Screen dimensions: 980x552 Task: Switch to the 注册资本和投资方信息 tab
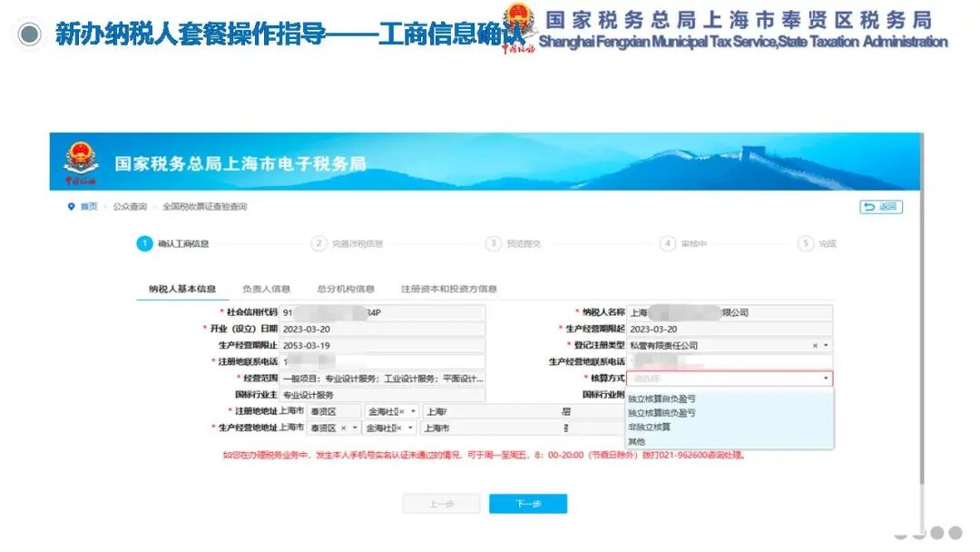coord(449,289)
